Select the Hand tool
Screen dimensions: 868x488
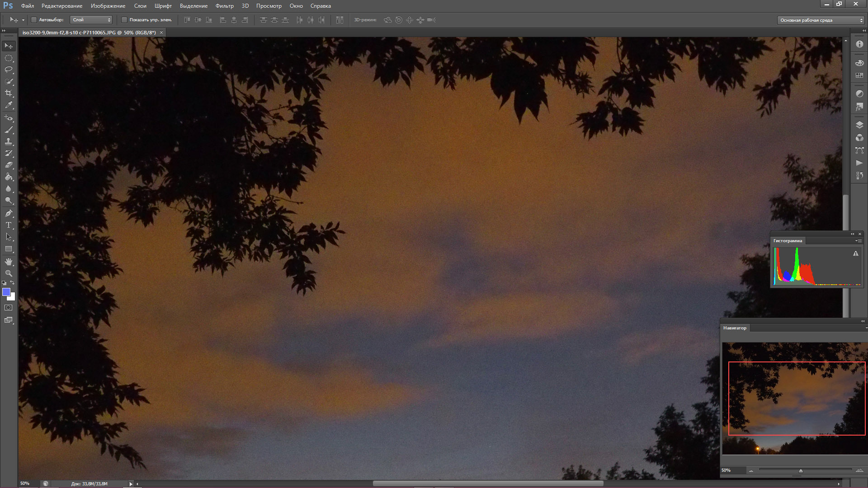click(9, 262)
